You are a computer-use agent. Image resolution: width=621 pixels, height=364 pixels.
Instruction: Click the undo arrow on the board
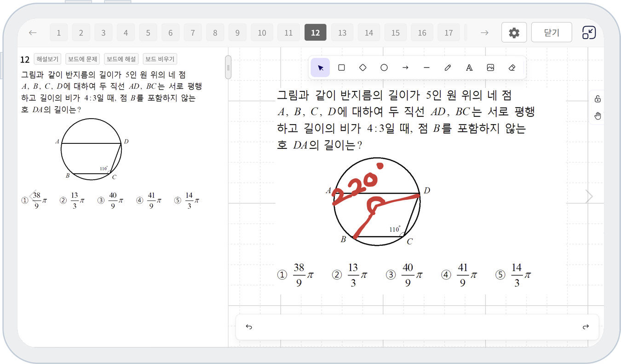[x=249, y=327]
